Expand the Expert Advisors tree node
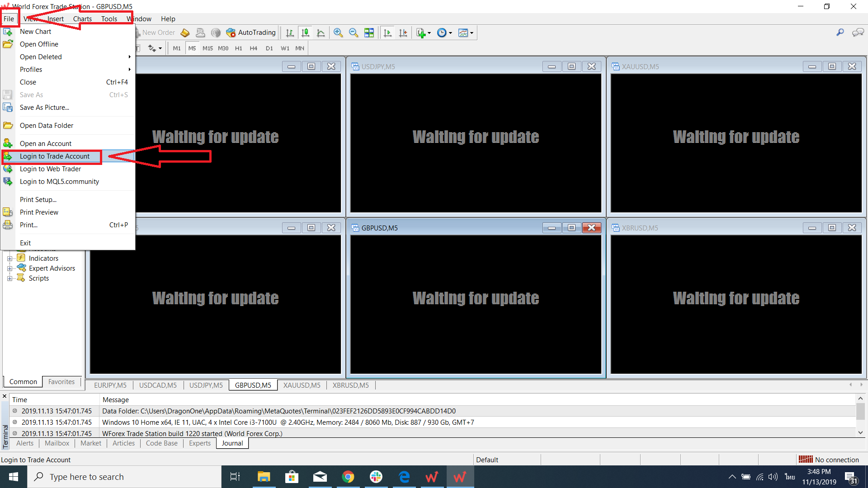The image size is (868, 488). coord(9,268)
